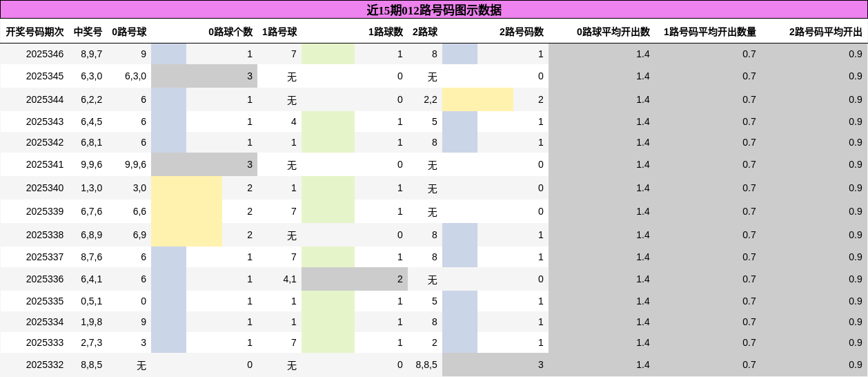868x377 pixels.
Task: Click period number 2025340
Action: pyautogui.click(x=45, y=188)
